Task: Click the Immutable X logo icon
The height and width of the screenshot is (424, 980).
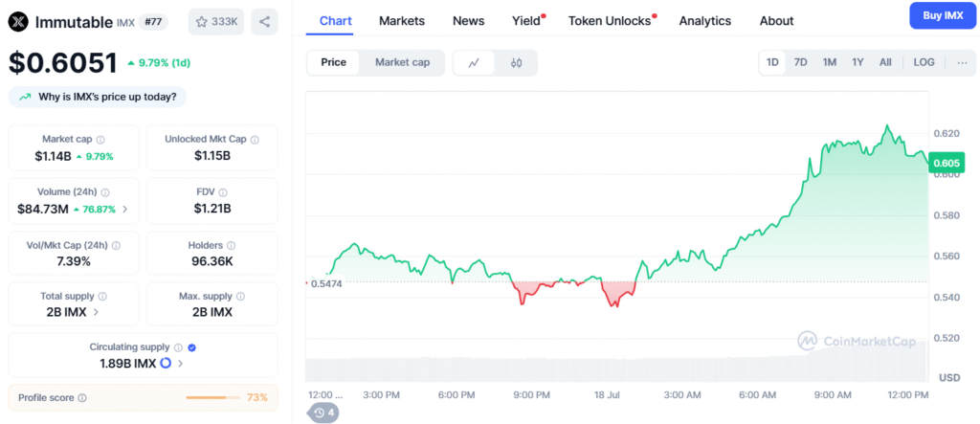Action: pyautogui.click(x=18, y=22)
